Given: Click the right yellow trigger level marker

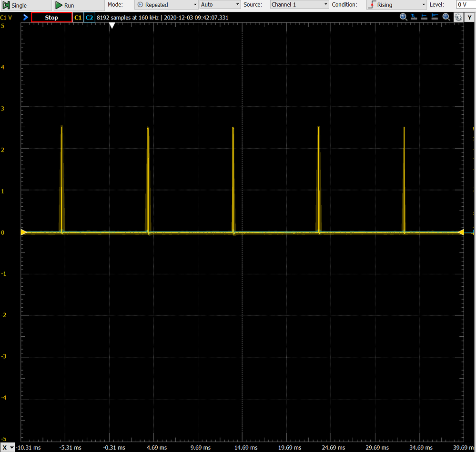Looking at the screenshot, I should [x=461, y=232].
